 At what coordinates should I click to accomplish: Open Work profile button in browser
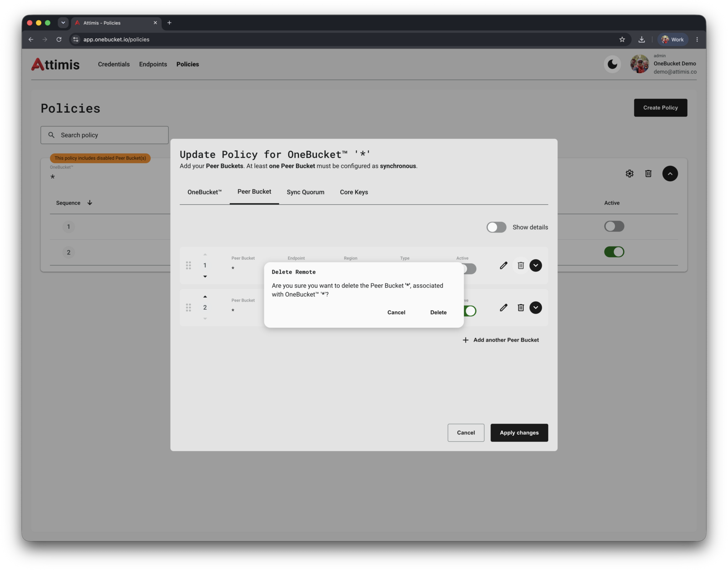coord(672,40)
